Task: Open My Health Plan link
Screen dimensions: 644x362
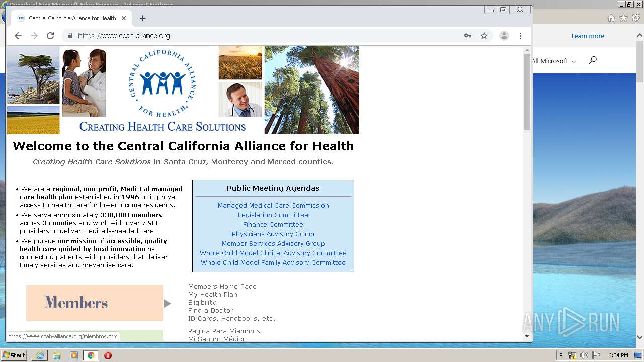Action: point(213,294)
